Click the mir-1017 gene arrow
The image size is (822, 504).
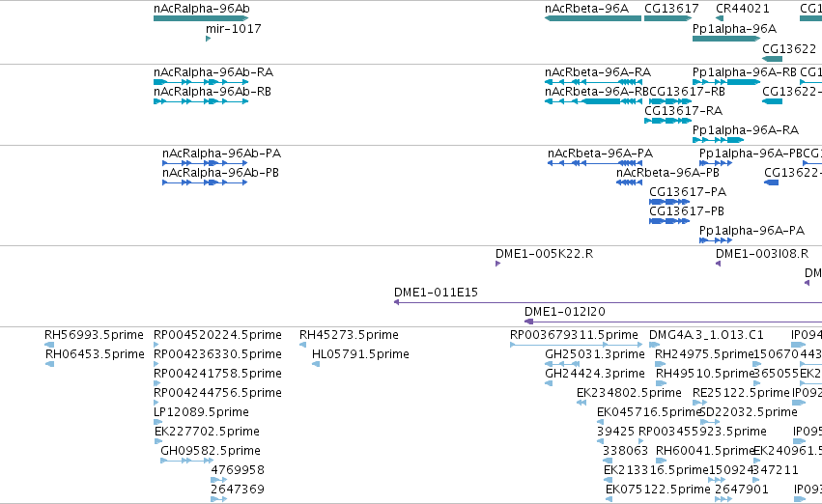(208, 39)
